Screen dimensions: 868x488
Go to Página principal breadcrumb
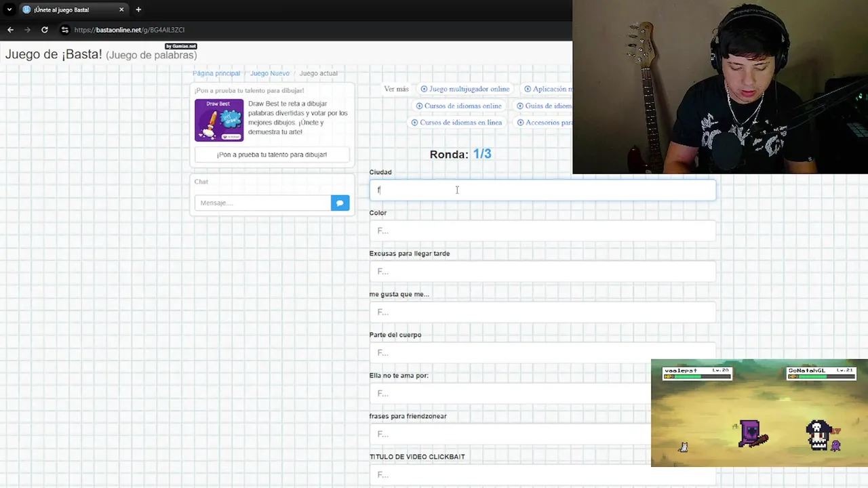coord(216,73)
